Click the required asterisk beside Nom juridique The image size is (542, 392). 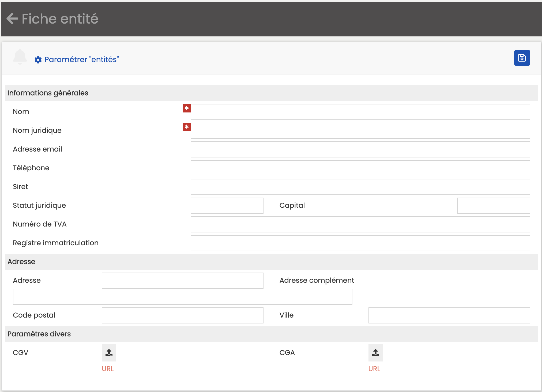[x=187, y=127]
